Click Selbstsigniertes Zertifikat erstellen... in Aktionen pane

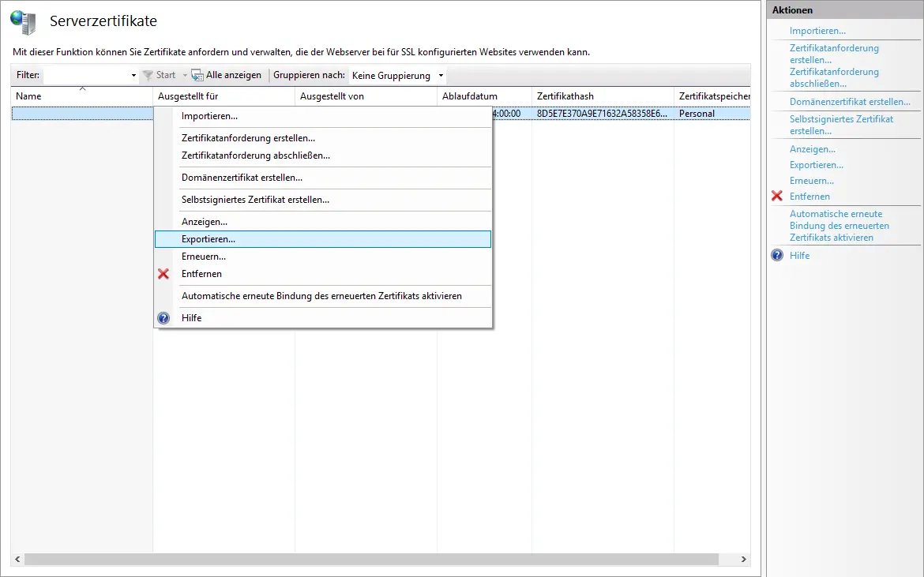842,125
